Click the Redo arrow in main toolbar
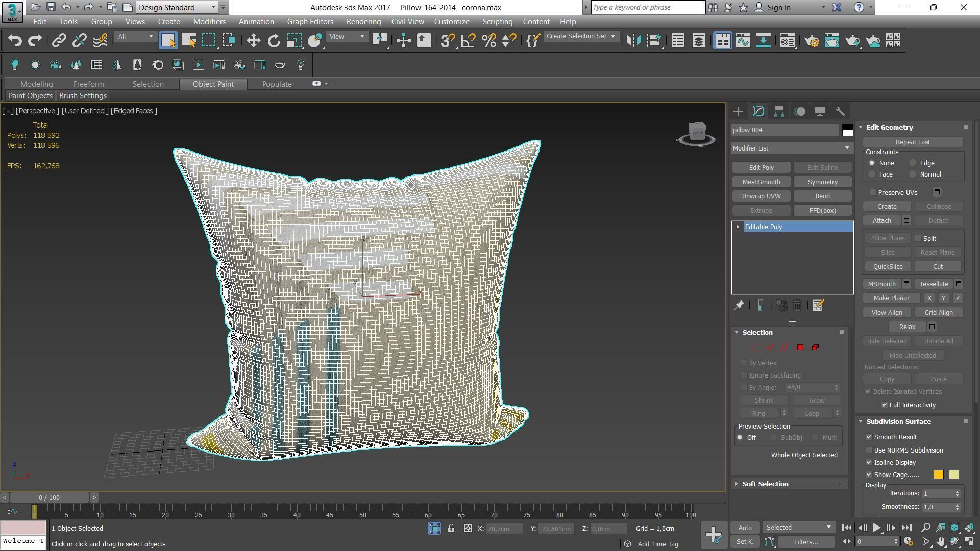980x551 pixels. pos(35,41)
